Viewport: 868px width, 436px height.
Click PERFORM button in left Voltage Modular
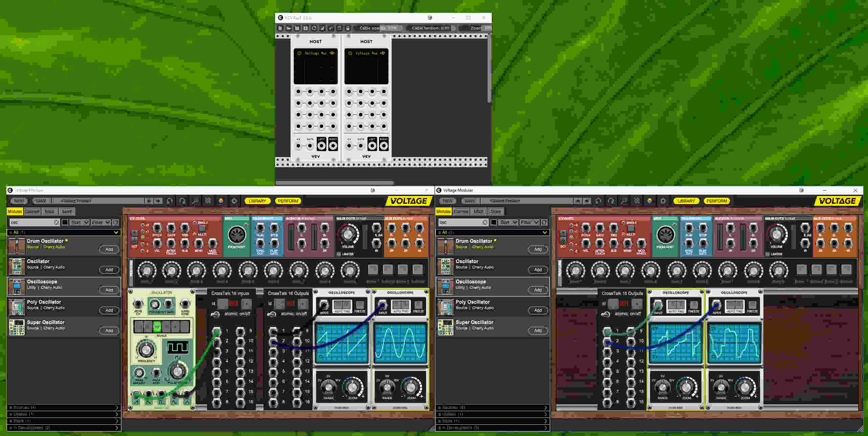click(288, 201)
